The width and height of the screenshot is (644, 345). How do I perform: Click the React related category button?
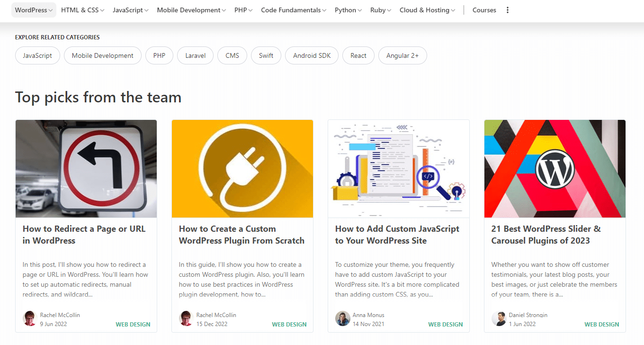pos(358,55)
